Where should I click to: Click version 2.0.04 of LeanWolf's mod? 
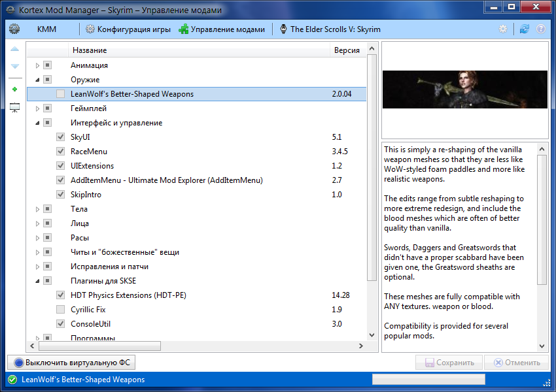click(341, 94)
